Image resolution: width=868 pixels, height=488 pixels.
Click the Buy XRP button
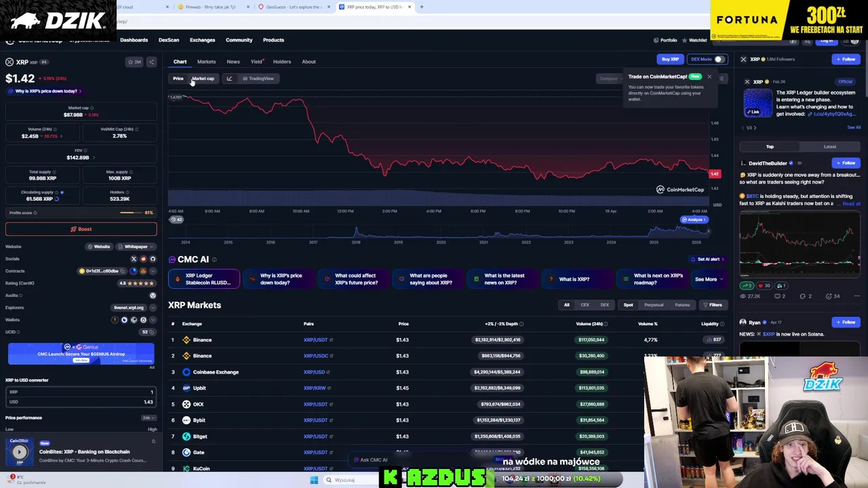pyautogui.click(x=670, y=59)
